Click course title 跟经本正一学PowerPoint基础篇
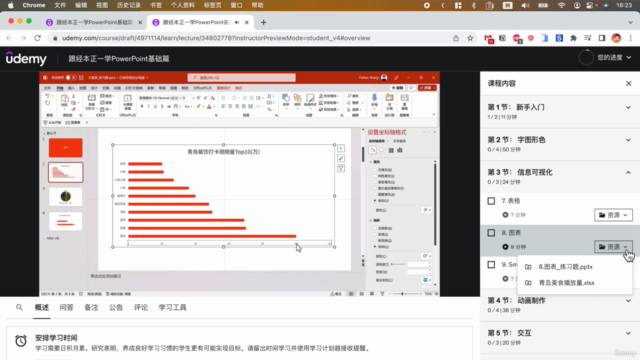The height and width of the screenshot is (360, 640). (119, 58)
